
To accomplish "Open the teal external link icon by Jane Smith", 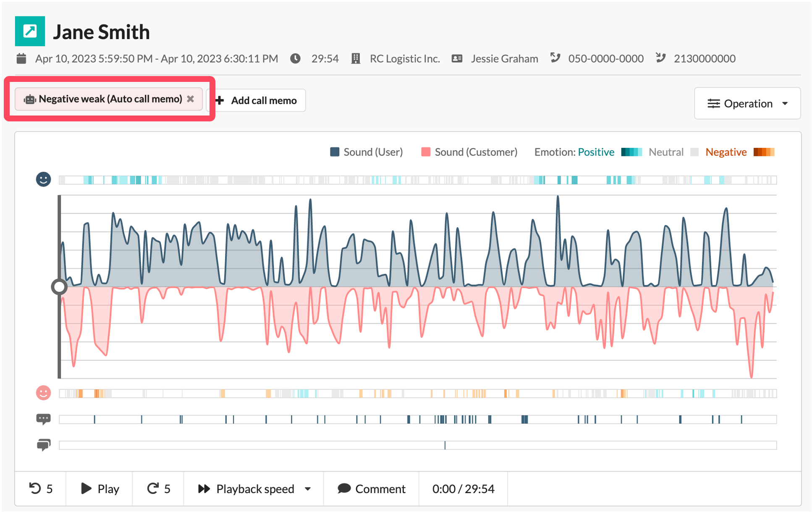I will [30, 31].
